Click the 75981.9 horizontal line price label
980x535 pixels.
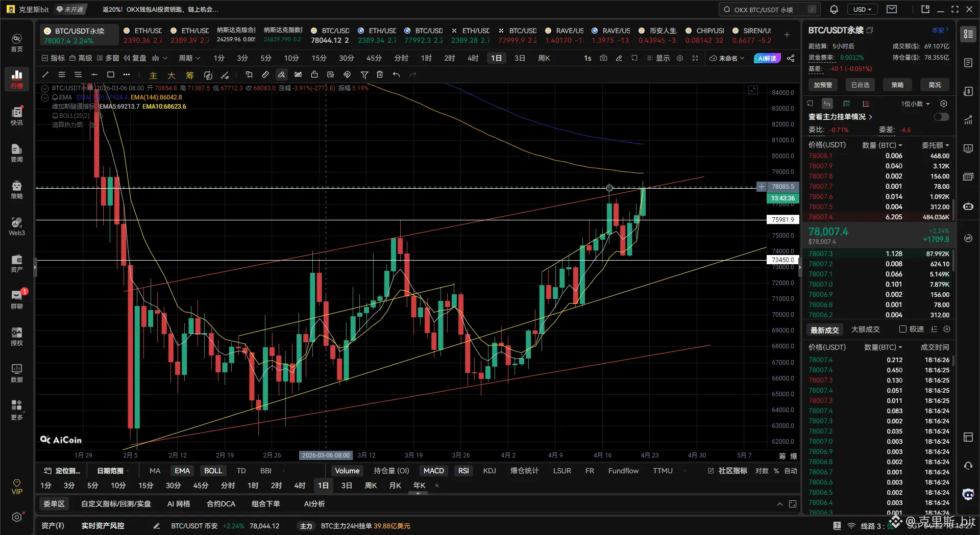(x=783, y=220)
